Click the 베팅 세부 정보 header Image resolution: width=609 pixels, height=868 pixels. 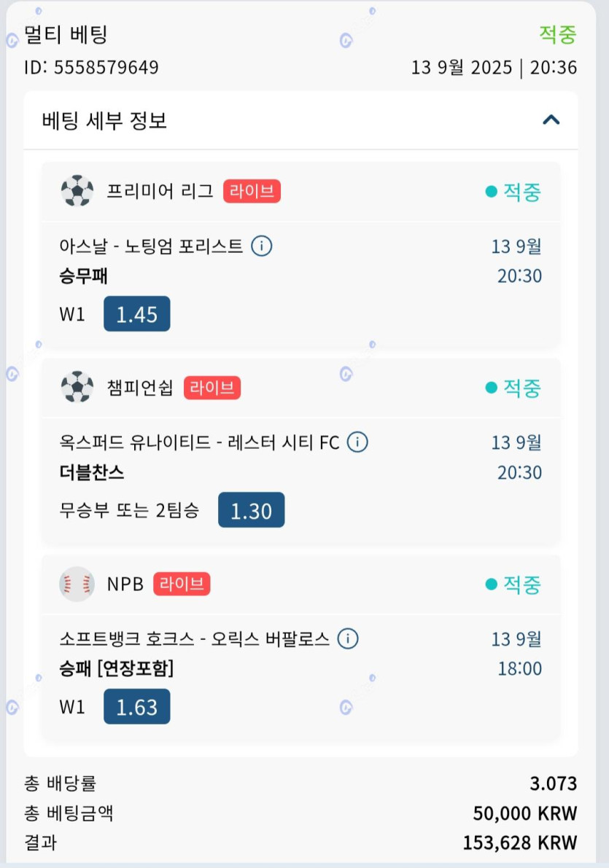pos(105,120)
